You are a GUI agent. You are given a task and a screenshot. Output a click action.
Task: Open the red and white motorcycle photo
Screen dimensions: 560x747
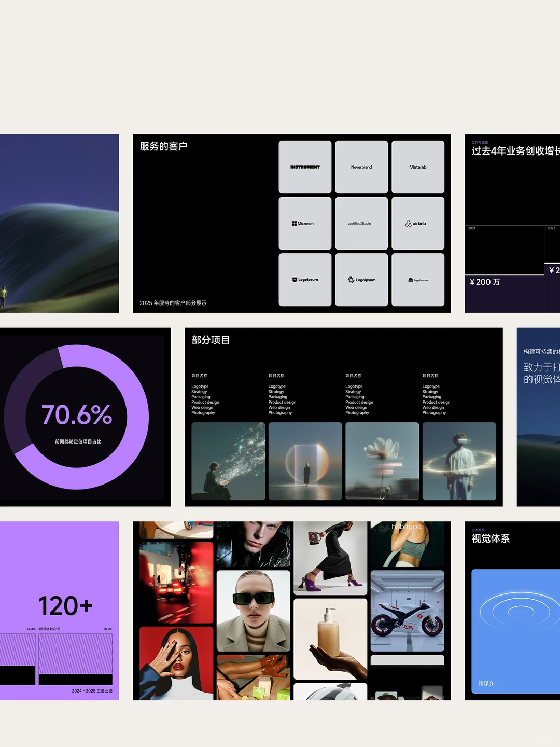point(408,611)
